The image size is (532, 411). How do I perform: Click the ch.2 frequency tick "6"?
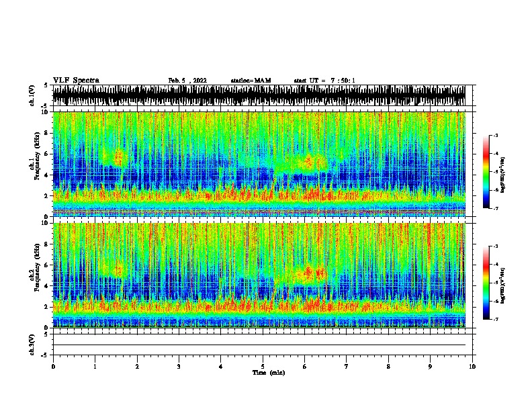tap(47, 265)
